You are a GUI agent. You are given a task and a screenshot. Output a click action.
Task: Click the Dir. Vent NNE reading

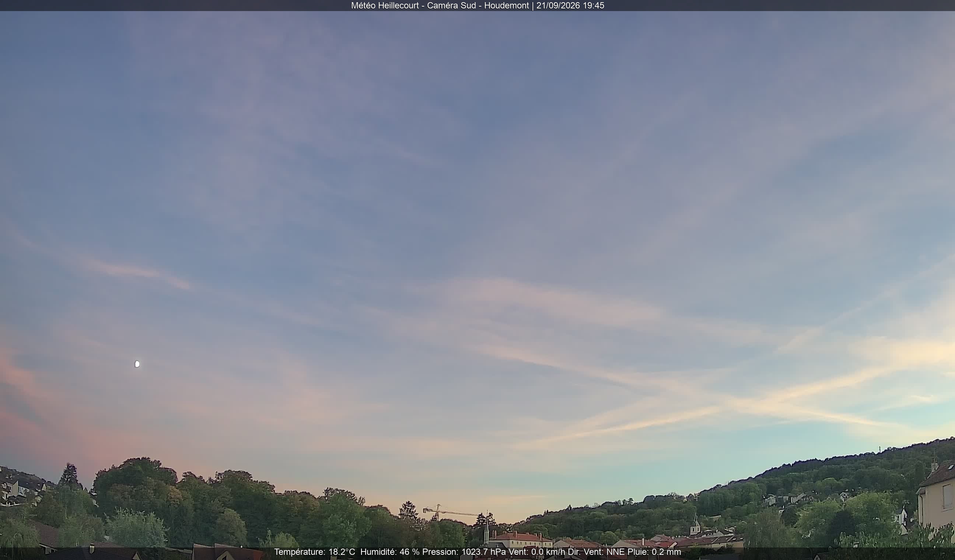tap(597, 552)
